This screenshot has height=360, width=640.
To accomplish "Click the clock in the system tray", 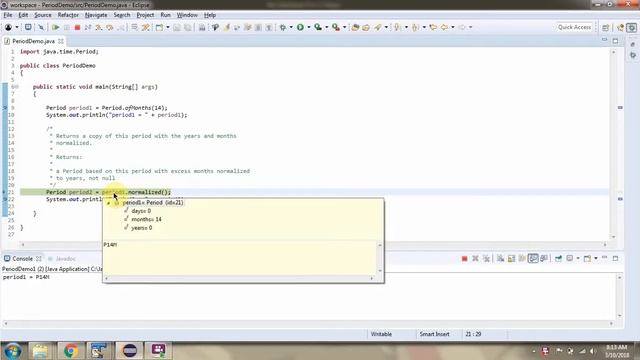I will click(616, 351).
